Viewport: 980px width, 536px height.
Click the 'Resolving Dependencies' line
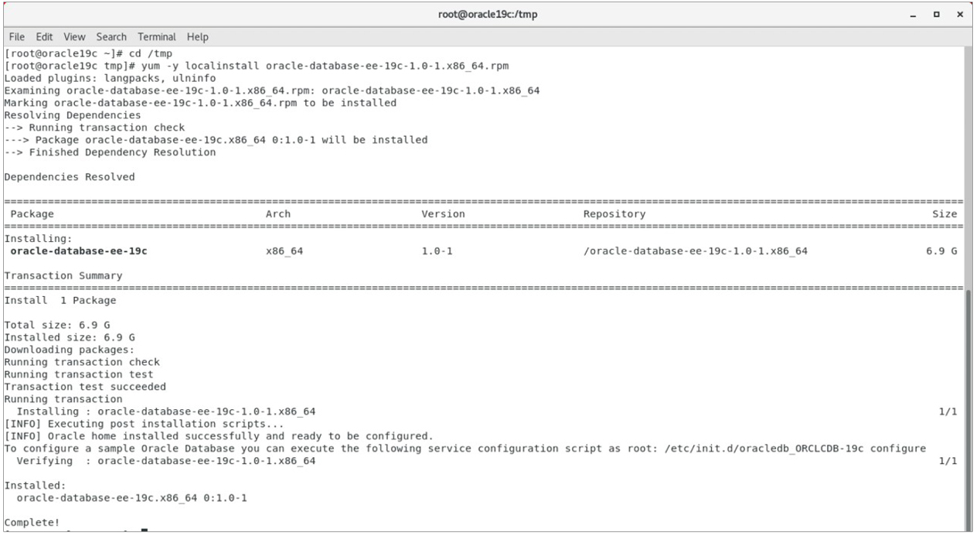[x=73, y=115]
